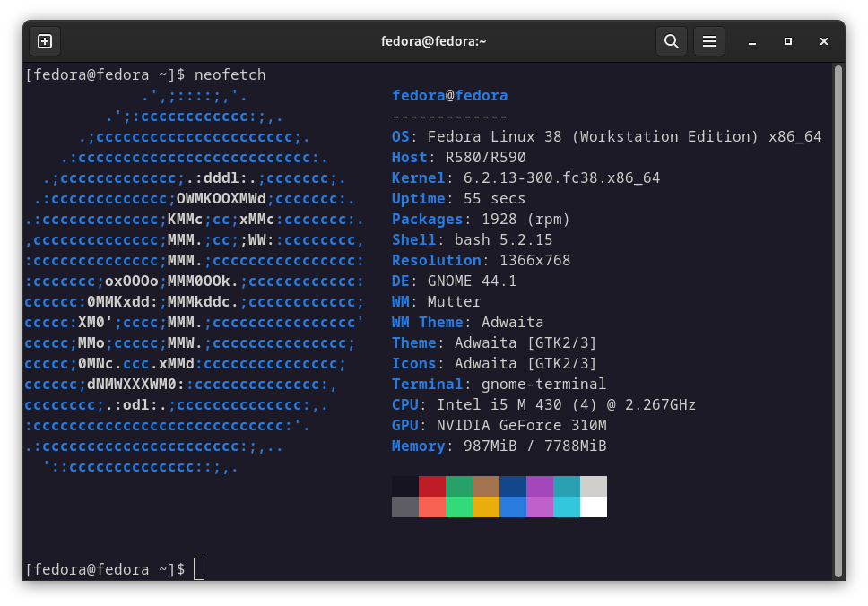This screenshot has height=606, width=868.
Task: Click the cursor at the bottom prompt
Action: [199, 569]
